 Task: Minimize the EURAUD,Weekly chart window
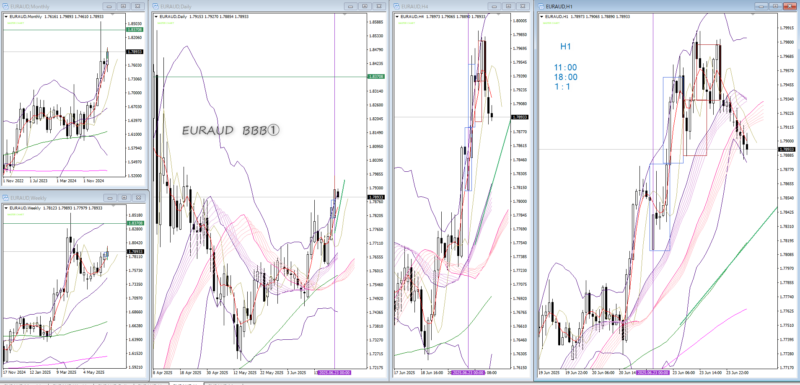(x=110, y=198)
